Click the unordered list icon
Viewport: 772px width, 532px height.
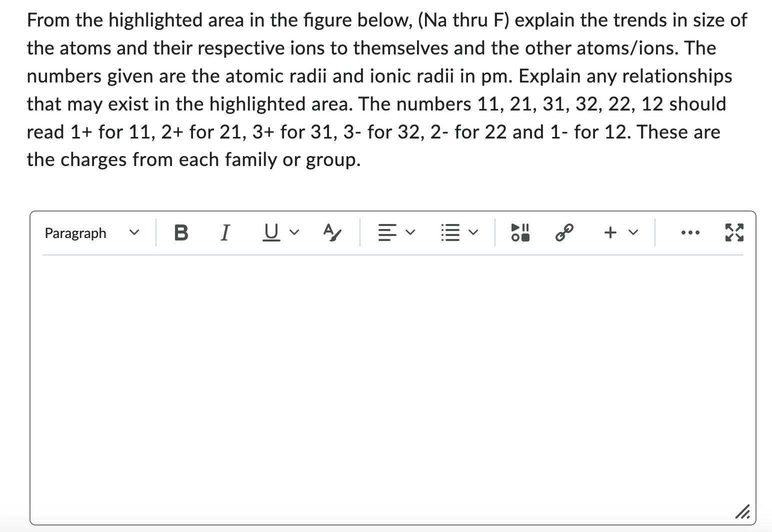click(x=450, y=232)
